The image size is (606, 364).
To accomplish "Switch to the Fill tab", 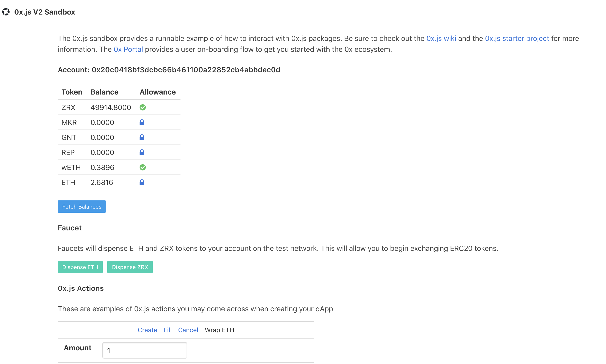I will [168, 330].
